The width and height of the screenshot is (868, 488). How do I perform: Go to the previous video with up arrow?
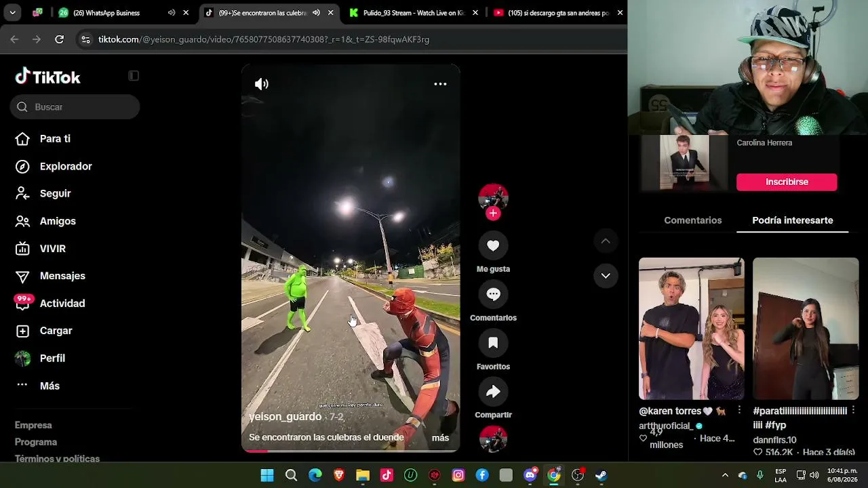click(x=606, y=241)
